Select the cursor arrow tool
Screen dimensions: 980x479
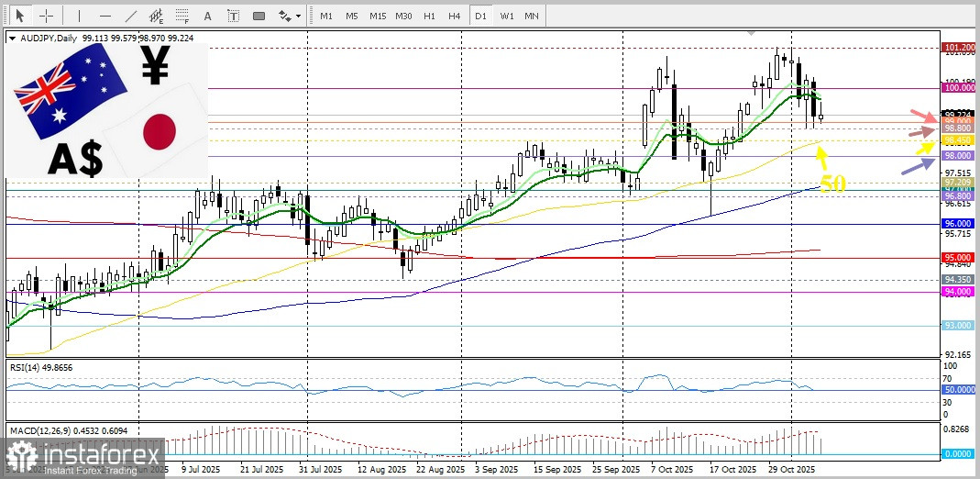(18, 16)
